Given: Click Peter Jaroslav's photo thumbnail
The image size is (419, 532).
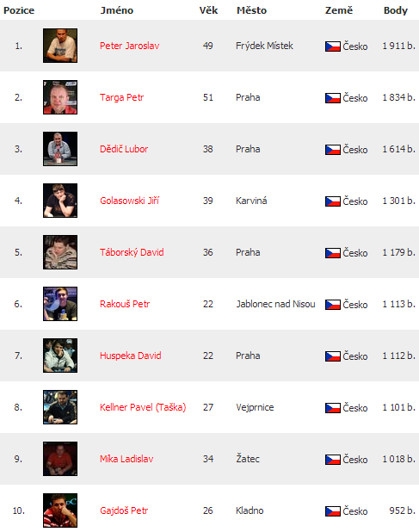Looking at the screenshot, I should [60, 46].
